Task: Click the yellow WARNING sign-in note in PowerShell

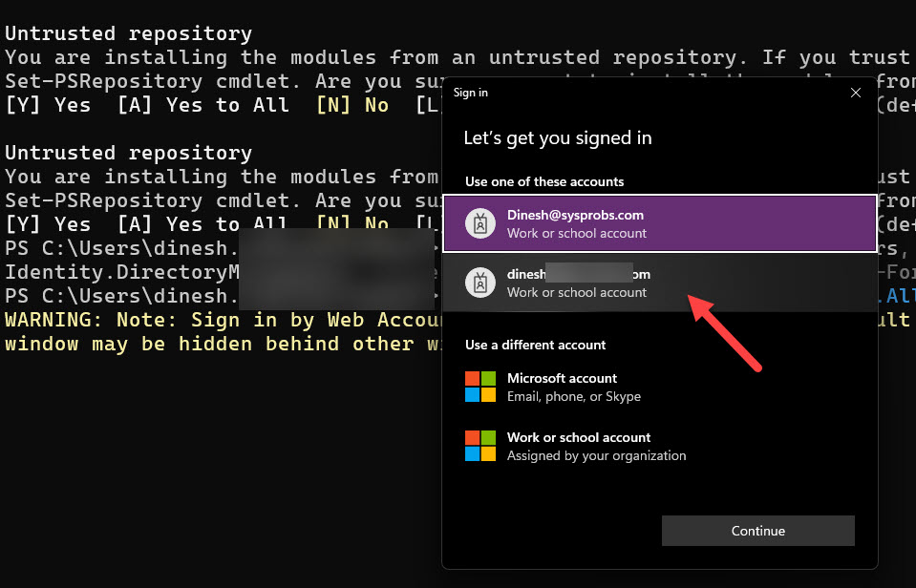Action: click(x=224, y=320)
